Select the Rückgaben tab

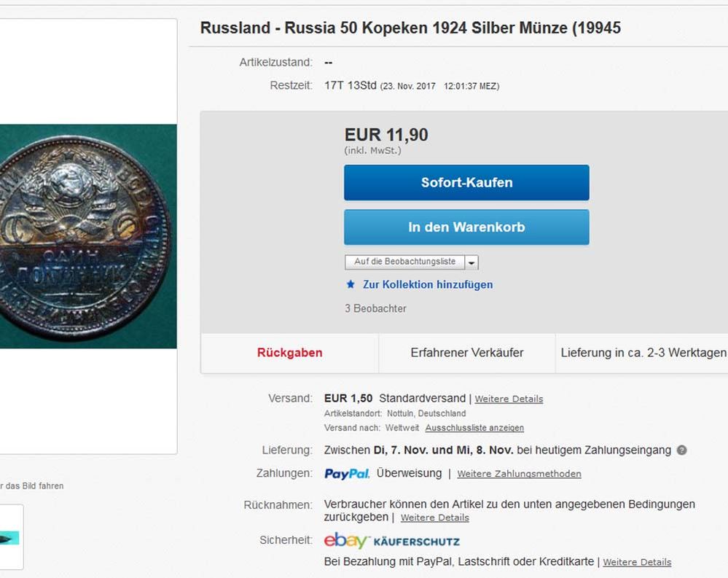point(289,353)
